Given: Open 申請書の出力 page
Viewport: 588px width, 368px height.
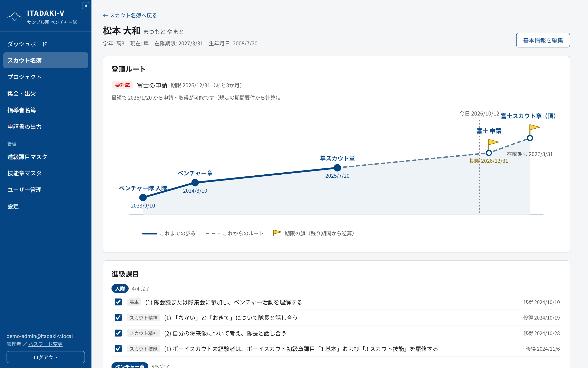Looking at the screenshot, I should click(x=46, y=127).
